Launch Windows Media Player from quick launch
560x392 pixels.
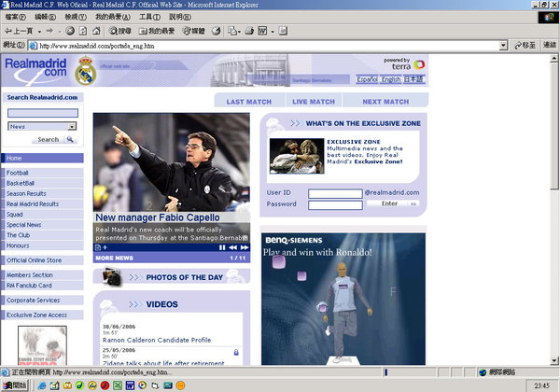coord(143,385)
